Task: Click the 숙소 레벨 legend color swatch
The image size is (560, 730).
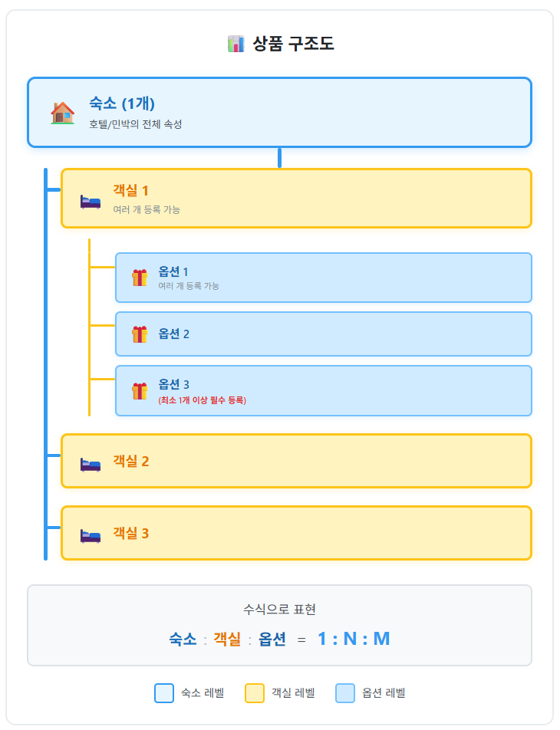Action: click(164, 693)
